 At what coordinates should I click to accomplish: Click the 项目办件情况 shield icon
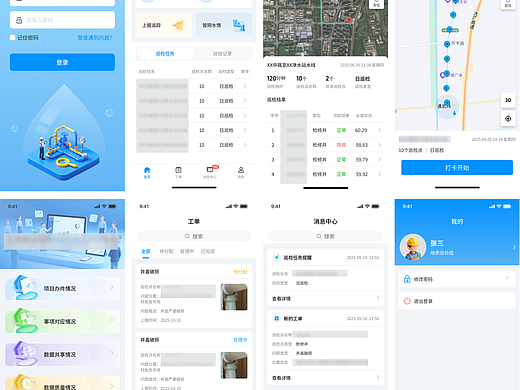point(25,287)
